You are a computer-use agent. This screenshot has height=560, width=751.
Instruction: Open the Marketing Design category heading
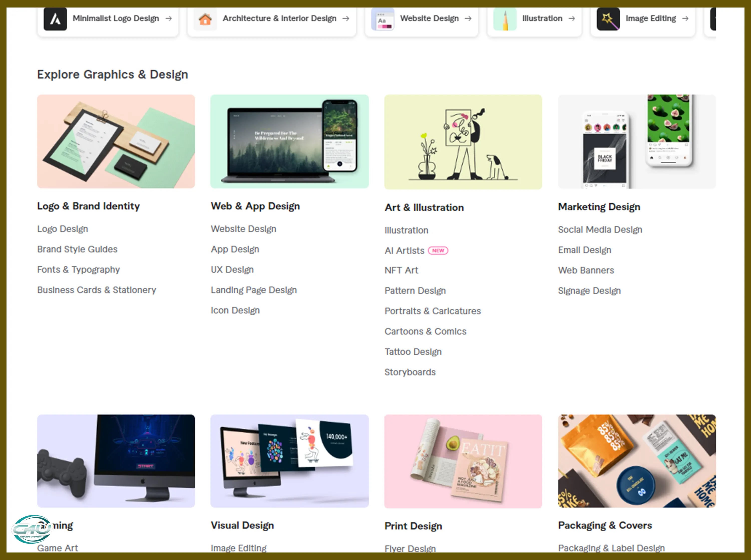coord(599,207)
